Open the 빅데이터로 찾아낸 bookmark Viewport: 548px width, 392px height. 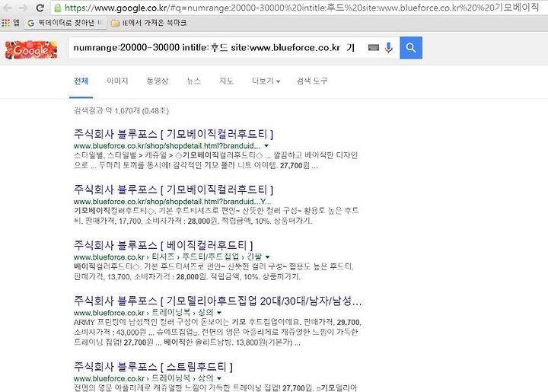pyautogui.click(x=65, y=23)
